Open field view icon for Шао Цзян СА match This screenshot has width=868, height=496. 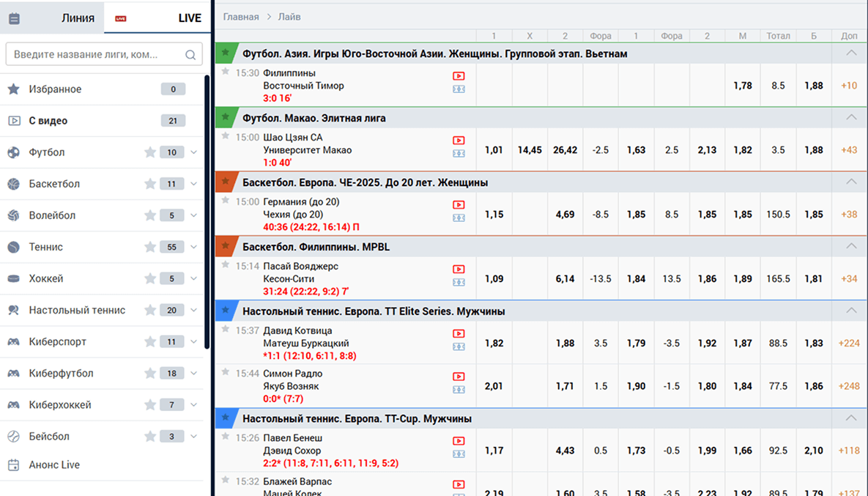pos(459,154)
